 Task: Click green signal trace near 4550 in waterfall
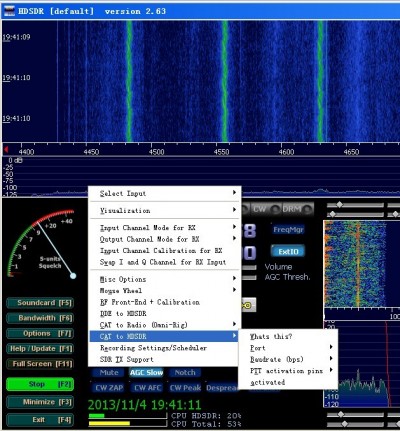[225, 82]
